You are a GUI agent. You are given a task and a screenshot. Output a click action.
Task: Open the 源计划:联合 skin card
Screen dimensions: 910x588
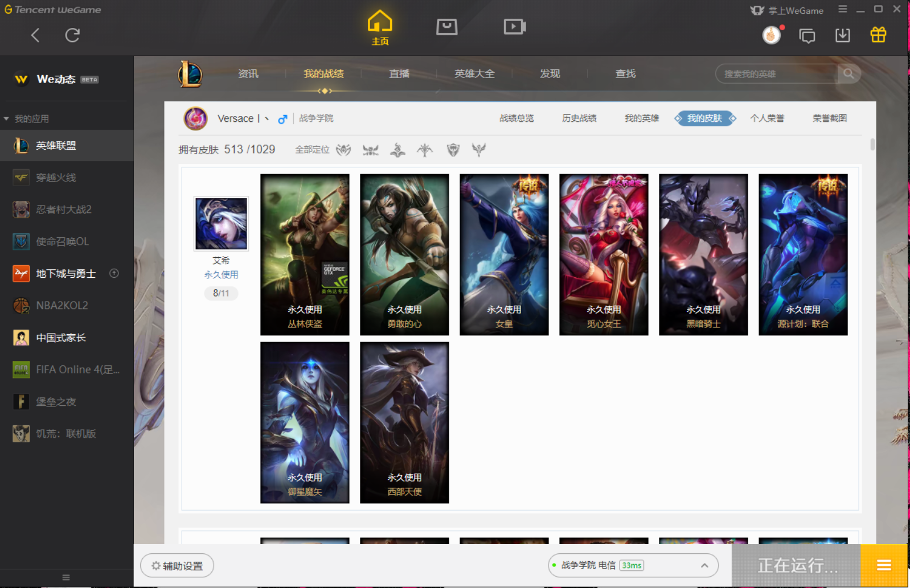tap(803, 254)
